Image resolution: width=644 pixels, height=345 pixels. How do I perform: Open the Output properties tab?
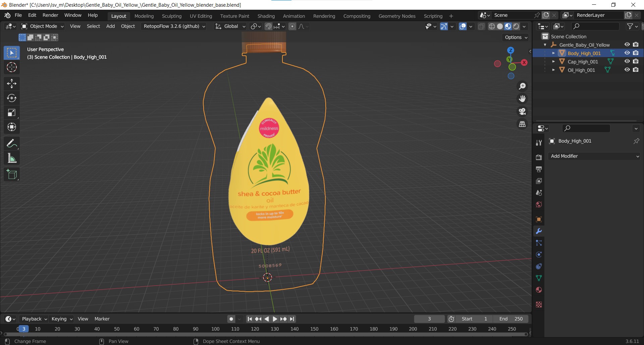pyautogui.click(x=539, y=169)
